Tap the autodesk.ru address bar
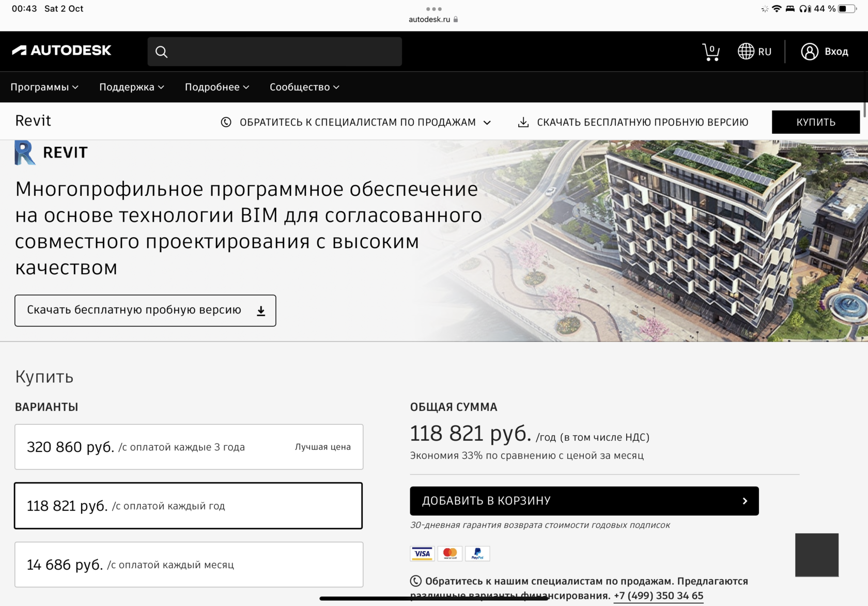 (x=433, y=20)
